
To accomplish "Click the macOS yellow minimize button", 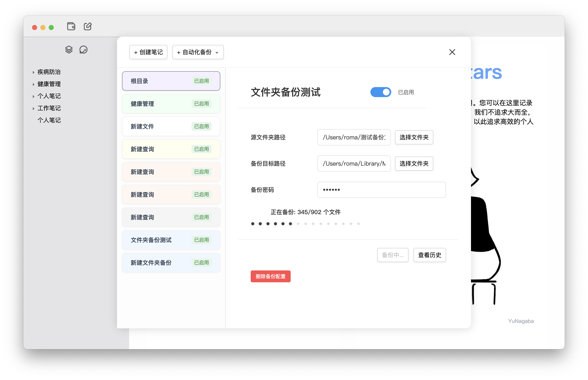I will (43, 27).
